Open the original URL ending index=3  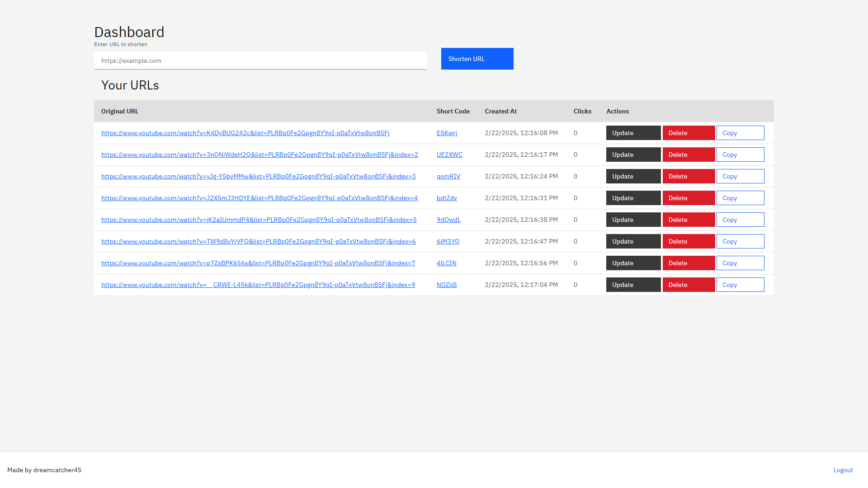[259, 176]
